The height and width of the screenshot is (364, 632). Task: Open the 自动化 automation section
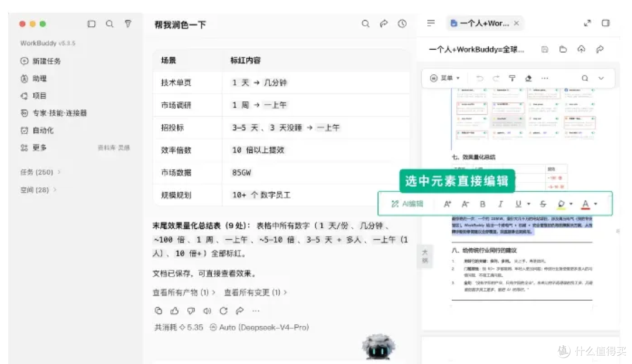[37, 131]
